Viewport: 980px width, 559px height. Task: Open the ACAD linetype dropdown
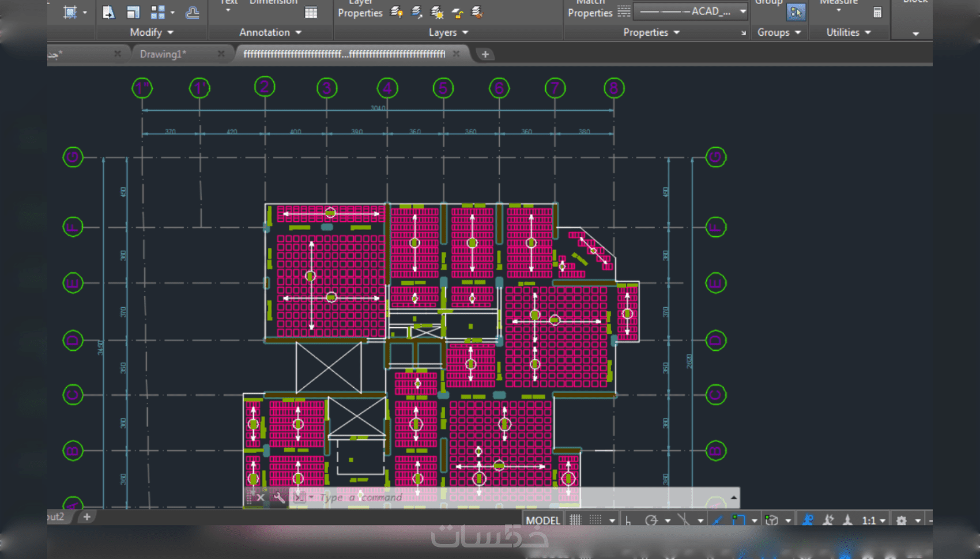click(743, 11)
